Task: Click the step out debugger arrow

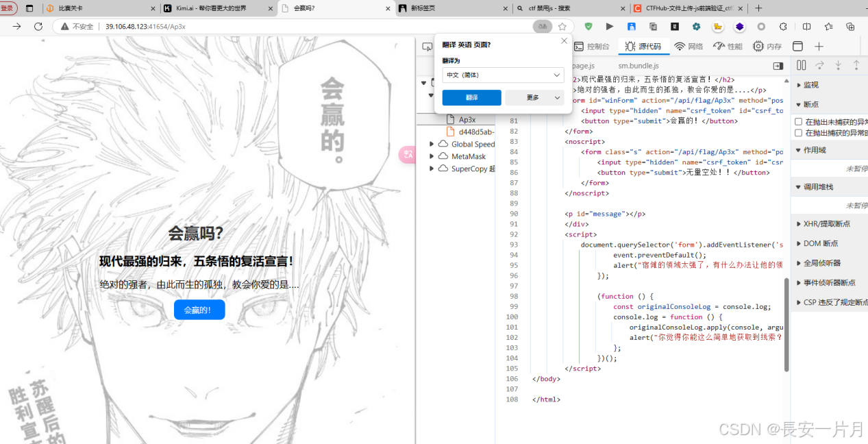Action: [856, 65]
